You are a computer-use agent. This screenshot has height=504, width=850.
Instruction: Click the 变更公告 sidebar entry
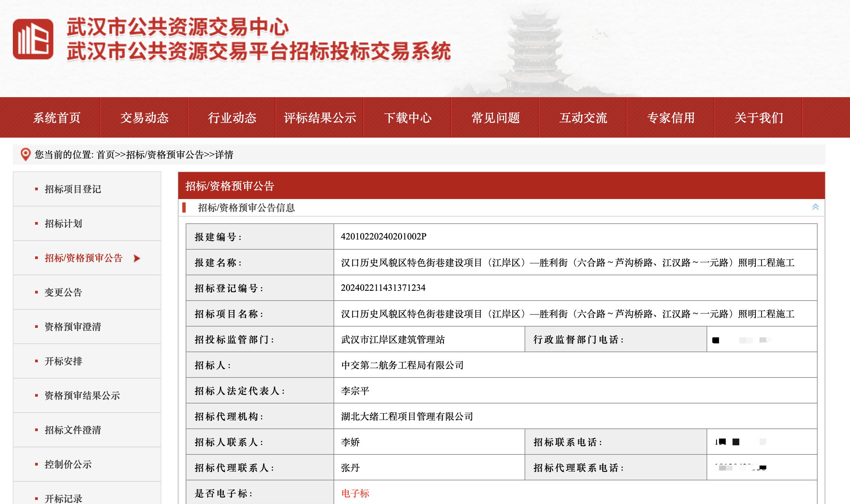point(63,292)
